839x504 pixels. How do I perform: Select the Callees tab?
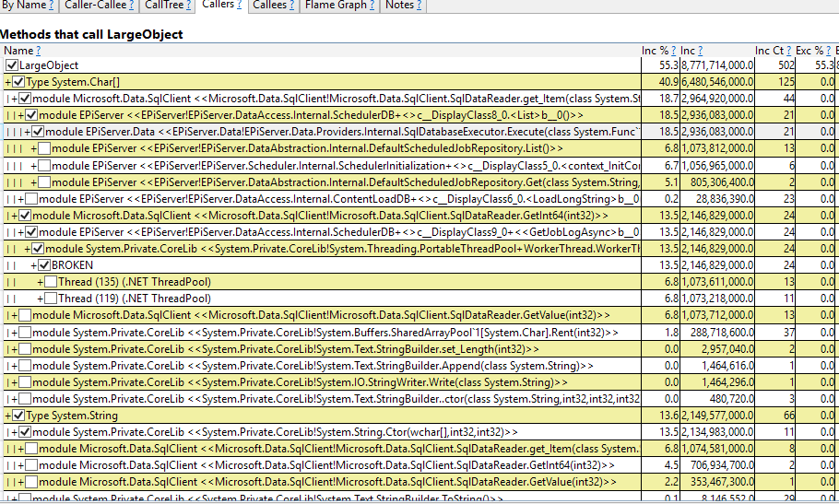pyautogui.click(x=268, y=6)
